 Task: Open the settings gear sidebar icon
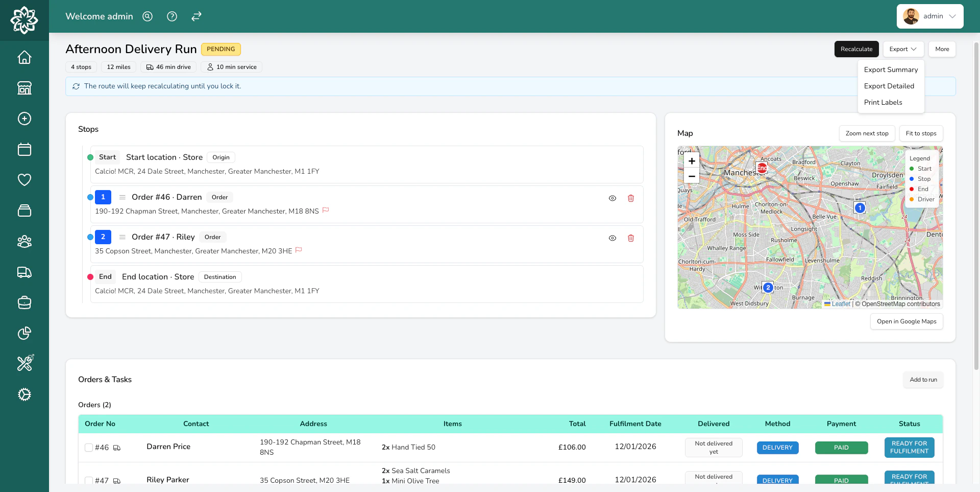(x=24, y=394)
